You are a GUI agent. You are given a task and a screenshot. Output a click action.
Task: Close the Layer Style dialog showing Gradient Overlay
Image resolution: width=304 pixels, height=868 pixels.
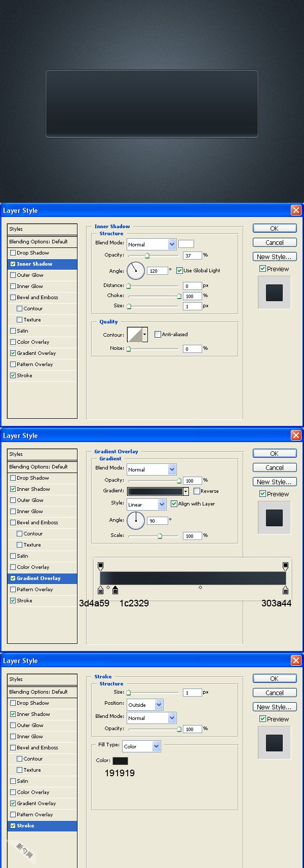pos(296,436)
